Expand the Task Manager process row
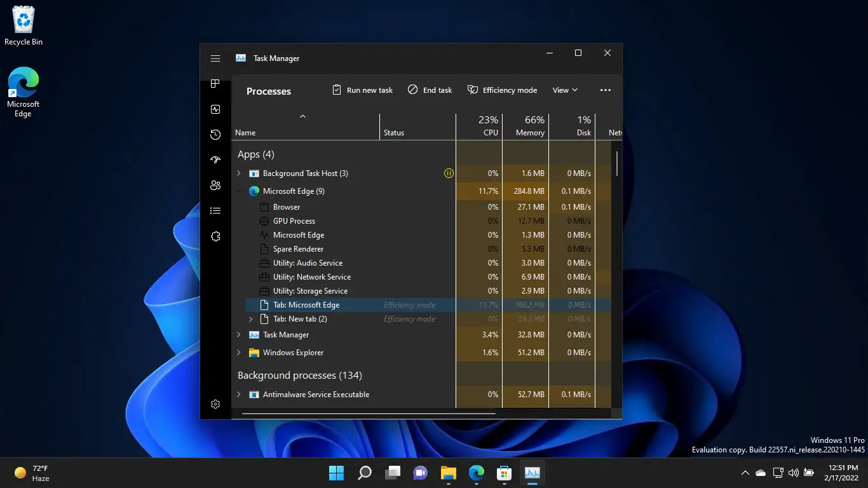 pyautogui.click(x=239, y=335)
